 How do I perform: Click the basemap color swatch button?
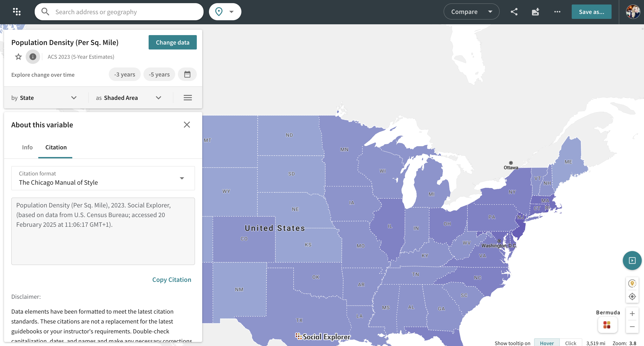(607, 325)
